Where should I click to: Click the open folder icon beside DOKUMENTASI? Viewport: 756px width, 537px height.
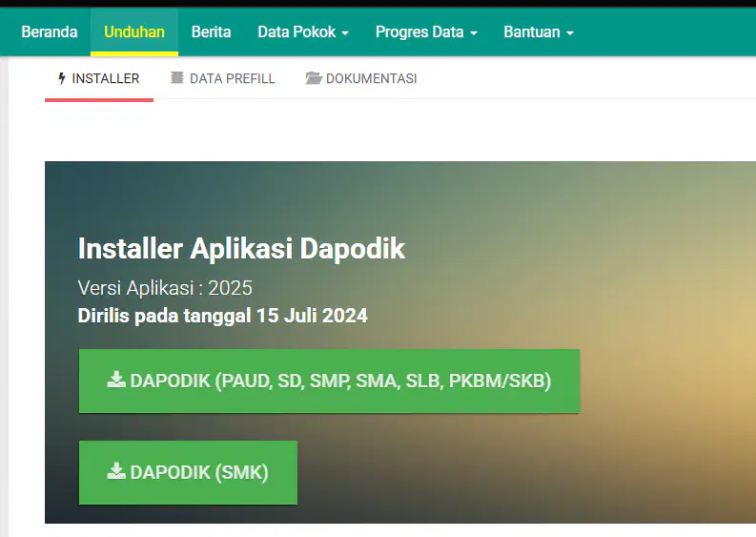314,77
